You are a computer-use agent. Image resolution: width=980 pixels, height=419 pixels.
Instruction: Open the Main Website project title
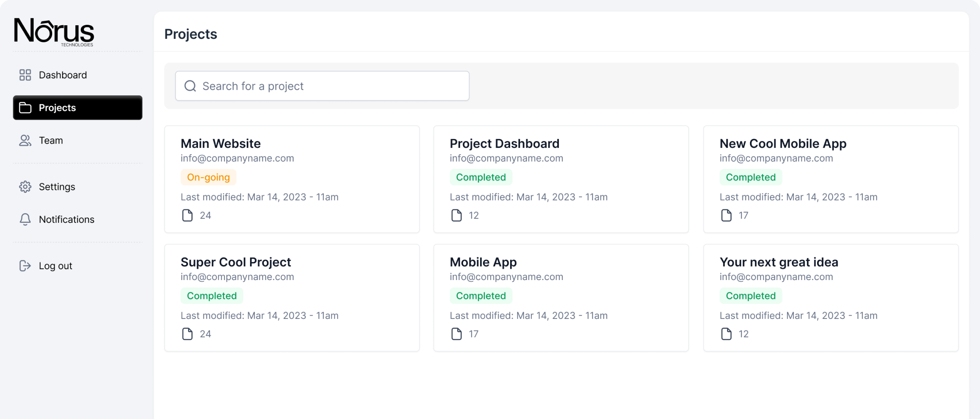pyautogui.click(x=221, y=144)
